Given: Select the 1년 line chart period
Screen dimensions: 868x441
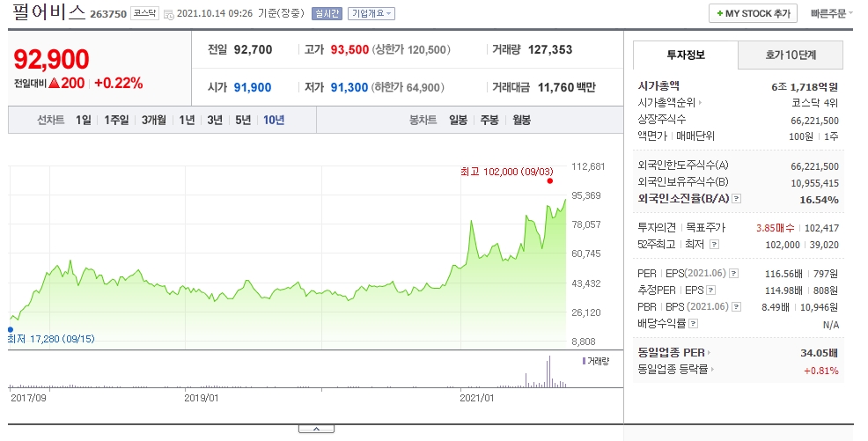Looking at the screenshot, I should click(x=187, y=120).
